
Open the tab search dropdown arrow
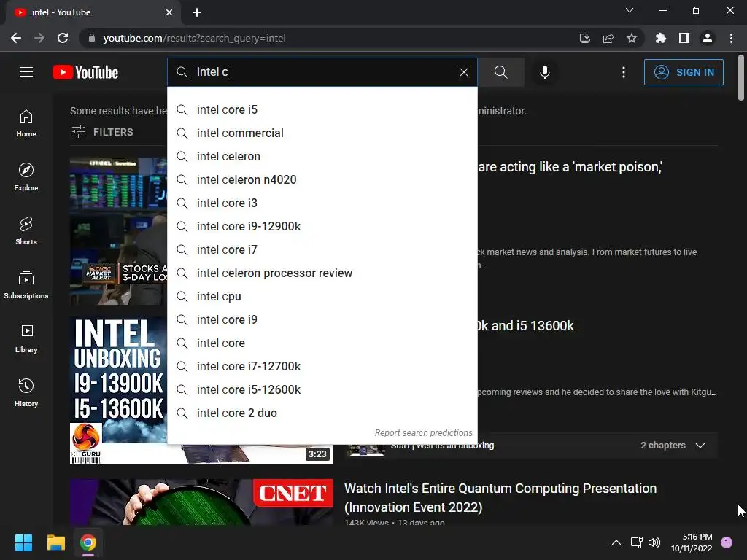(630, 10)
